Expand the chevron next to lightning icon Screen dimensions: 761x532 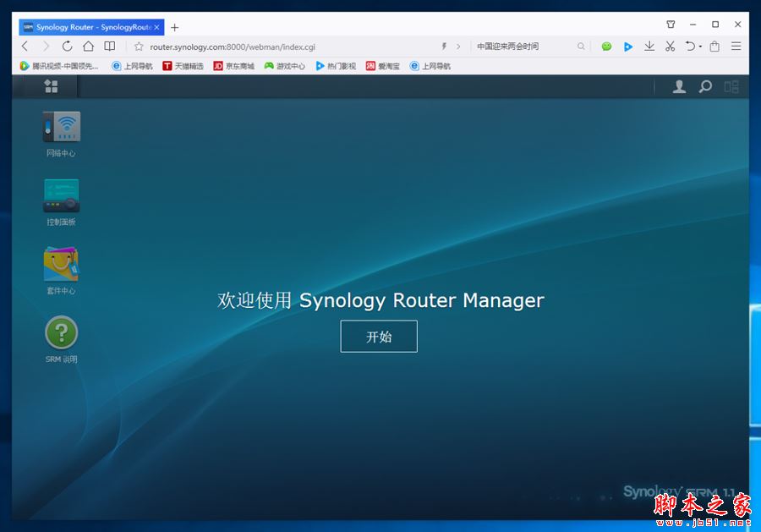[x=458, y=47]
